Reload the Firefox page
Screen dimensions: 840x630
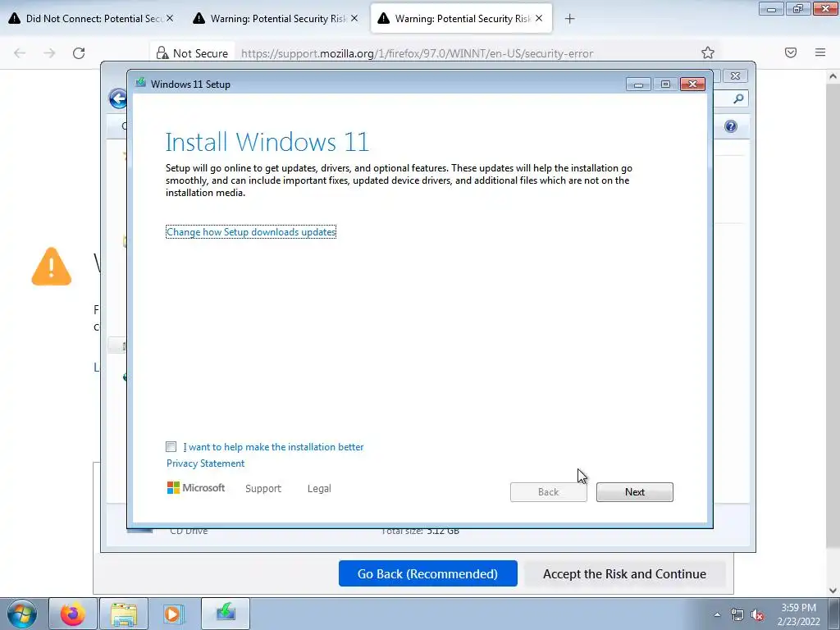[x=79, y=53]
